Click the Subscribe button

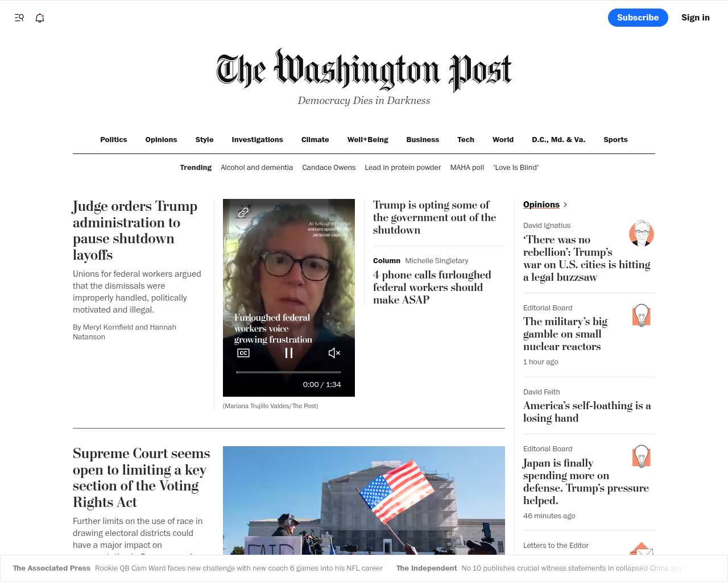coord(638,18)
